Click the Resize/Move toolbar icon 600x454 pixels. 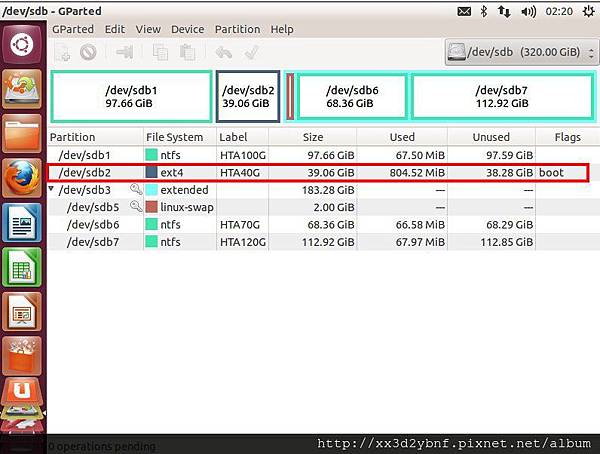125,52
